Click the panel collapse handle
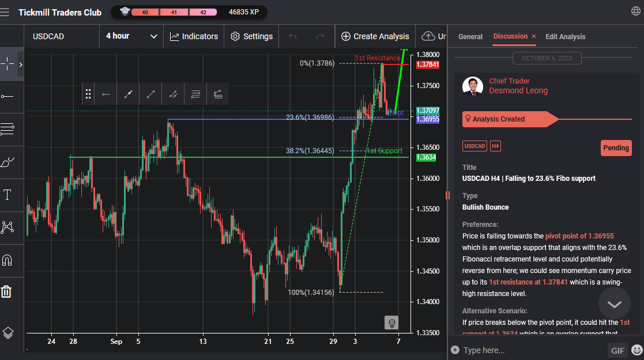 click(447, 195)
